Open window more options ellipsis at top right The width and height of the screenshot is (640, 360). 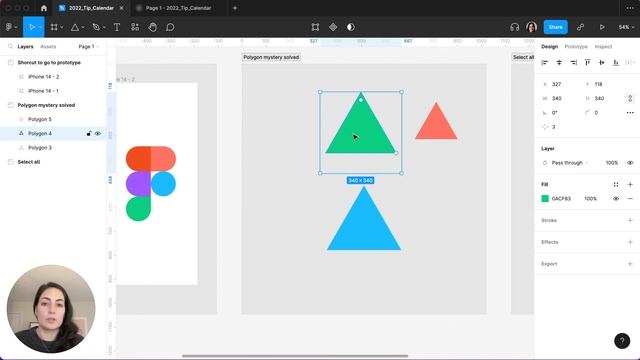(630, 8)
